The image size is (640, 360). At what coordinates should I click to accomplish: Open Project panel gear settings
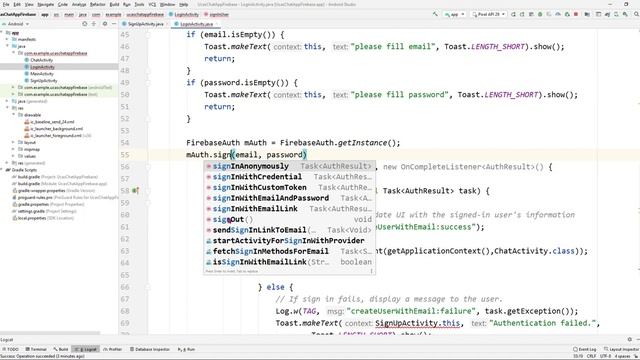(104, 24)
